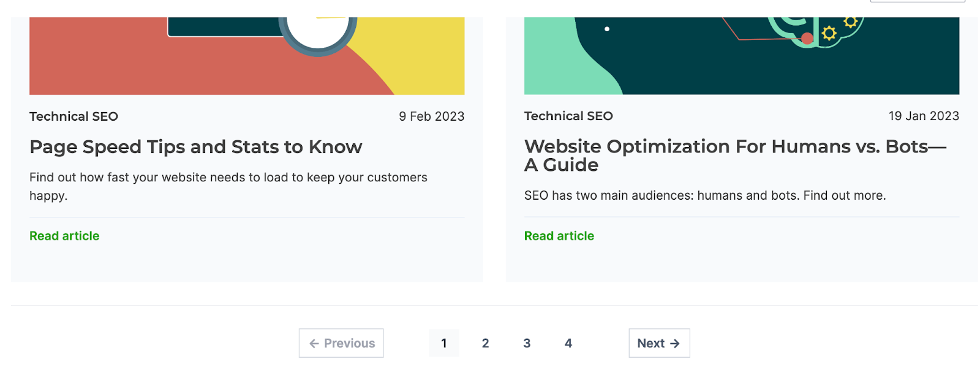This screenshot has width=980, height=373.
Task: Click the 19 Jan 2023 date
Action: tap(923, 116)
